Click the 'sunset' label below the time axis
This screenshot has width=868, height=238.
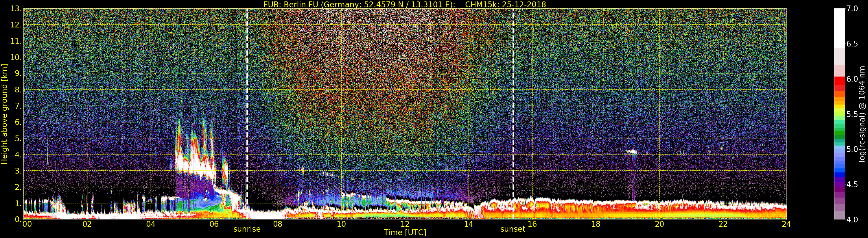(x=513, y=229)
